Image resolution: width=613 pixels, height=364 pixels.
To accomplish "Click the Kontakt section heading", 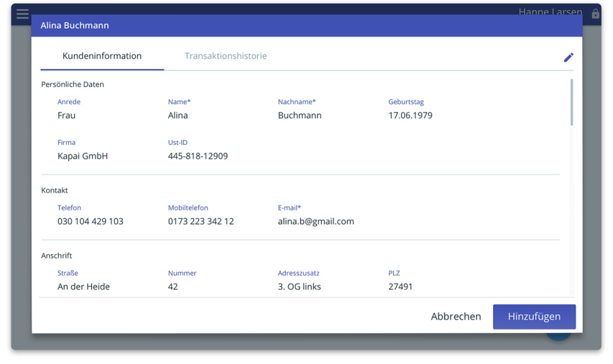I will click(x=54, y=190).
